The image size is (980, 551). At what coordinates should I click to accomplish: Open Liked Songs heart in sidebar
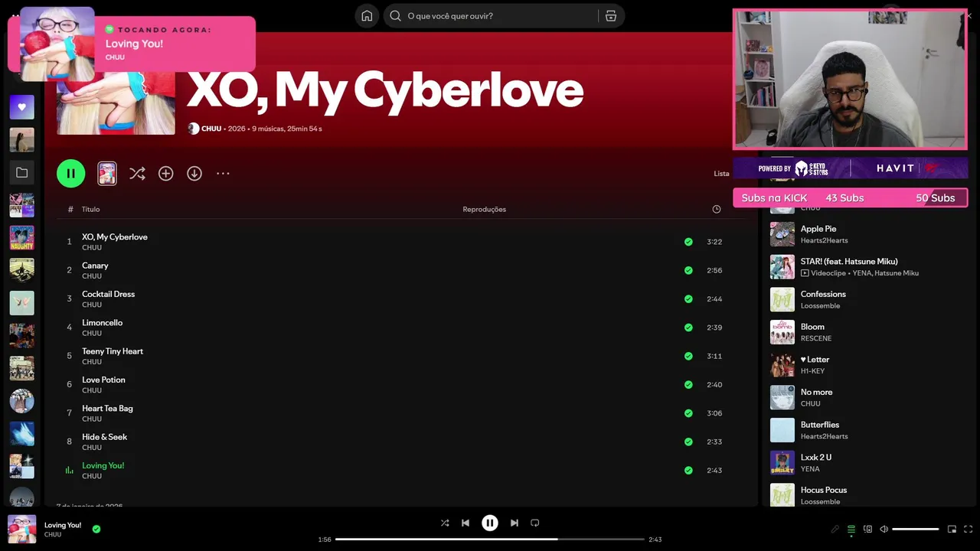pyautogui.click(x=21, y=107)
